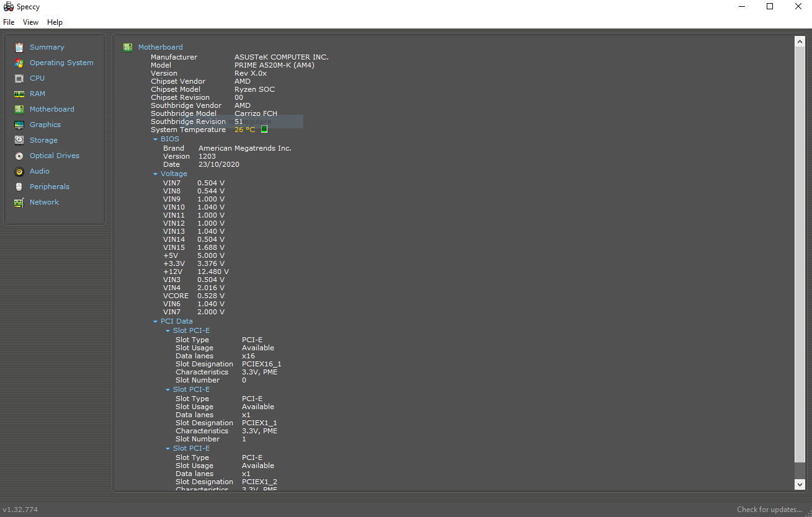The height and width of the screenshot is (517, 812).
Task: Click the Ryzen SOC chipset model
Action: tap(254, 89)
